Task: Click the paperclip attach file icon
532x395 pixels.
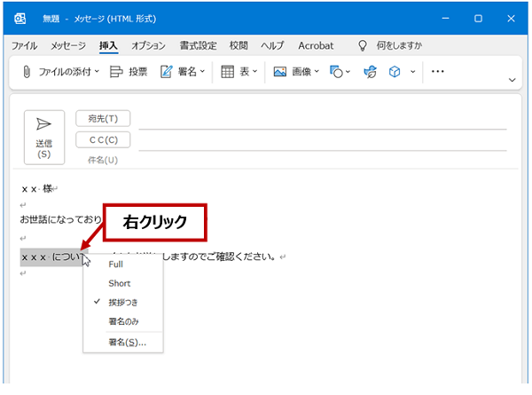Action: pos(26,72)
